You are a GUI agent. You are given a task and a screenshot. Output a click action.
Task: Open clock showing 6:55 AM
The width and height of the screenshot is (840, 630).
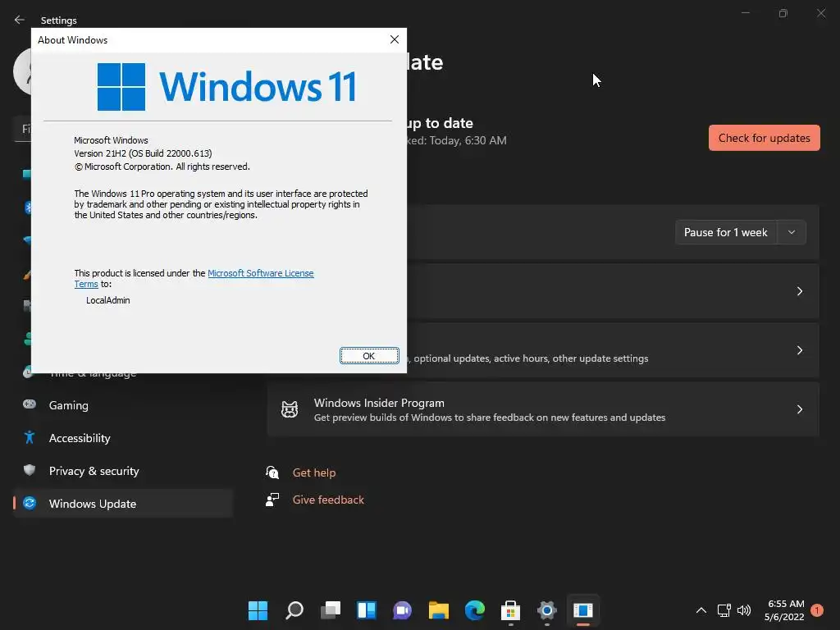(785, 610)
